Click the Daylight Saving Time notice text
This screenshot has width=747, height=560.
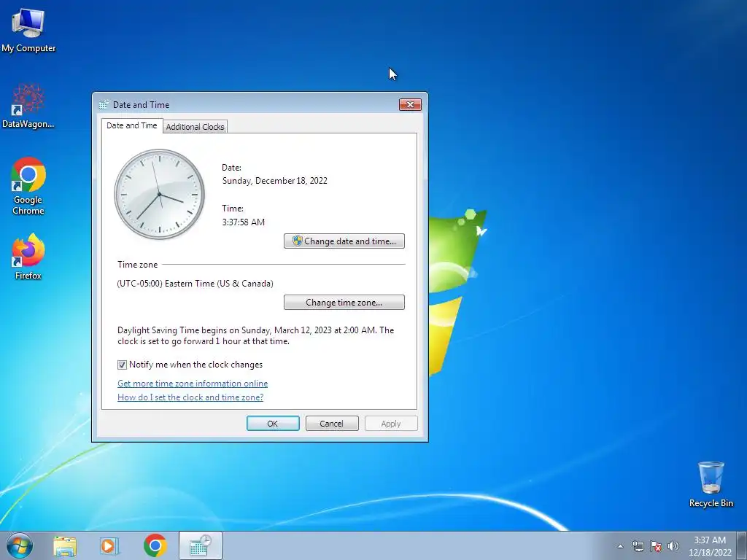[256, 335]
